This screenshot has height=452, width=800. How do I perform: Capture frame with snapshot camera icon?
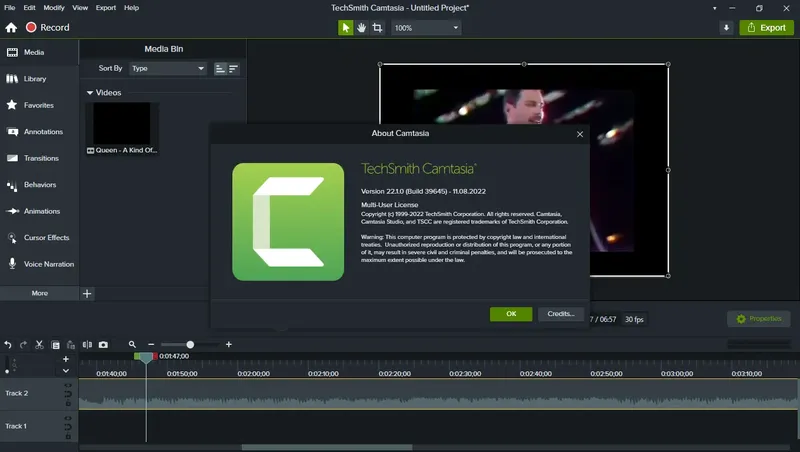(103, 345)
